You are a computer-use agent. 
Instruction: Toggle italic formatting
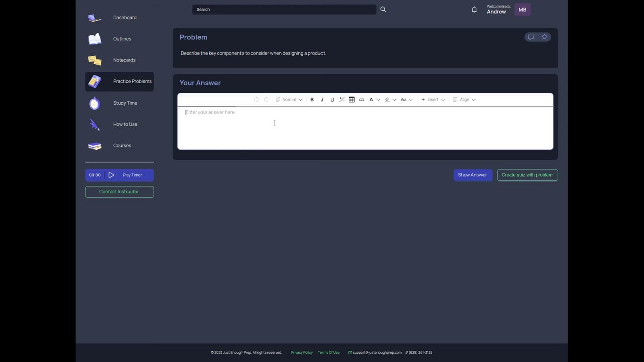pos(322,100)
